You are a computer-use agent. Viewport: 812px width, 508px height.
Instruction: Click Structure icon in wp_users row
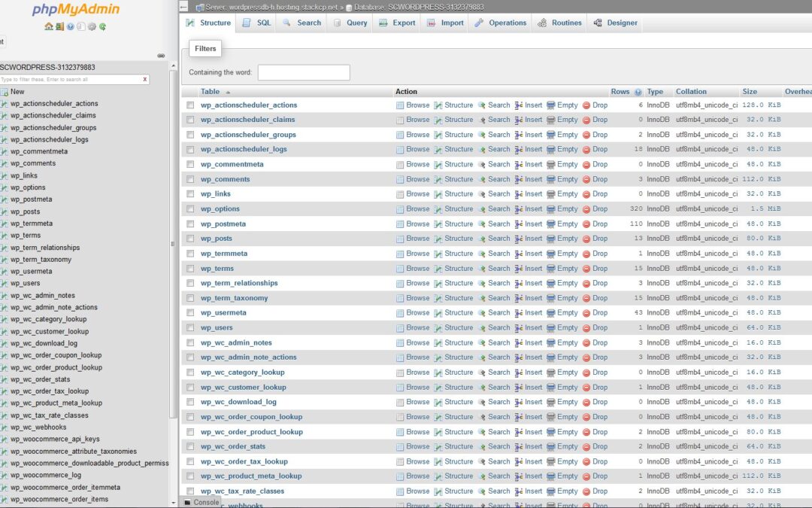[x=438, y=327]
